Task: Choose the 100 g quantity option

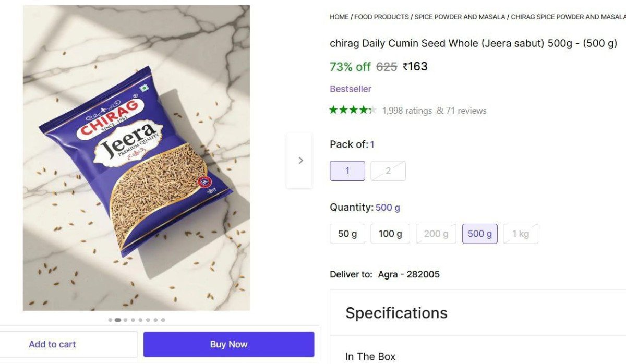Action: [x=390, y=234]
